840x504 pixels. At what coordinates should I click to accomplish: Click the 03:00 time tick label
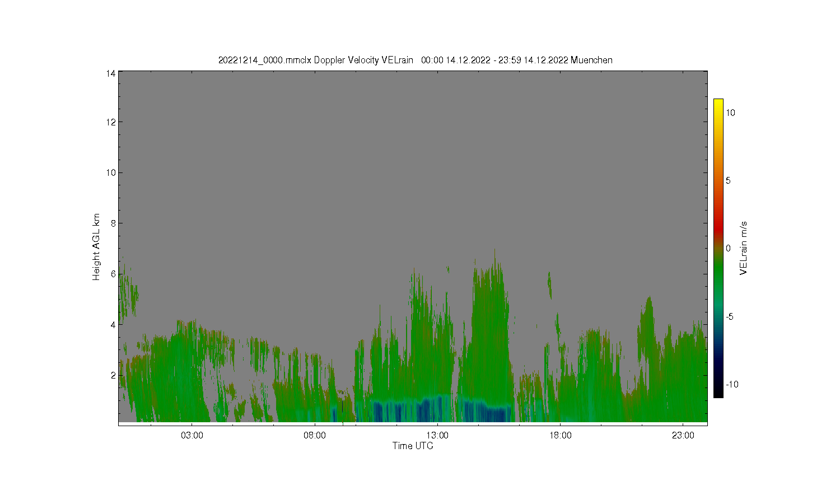tap(192, 435)
